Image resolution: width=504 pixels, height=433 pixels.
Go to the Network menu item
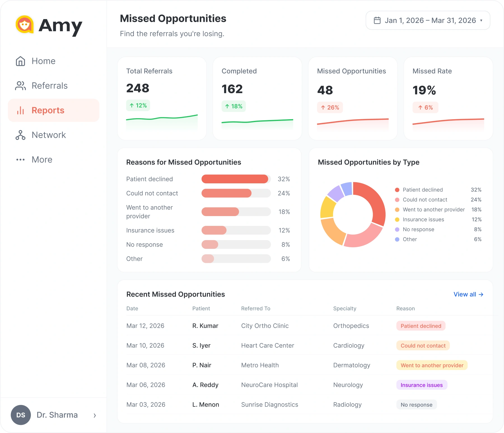[53, 135]
